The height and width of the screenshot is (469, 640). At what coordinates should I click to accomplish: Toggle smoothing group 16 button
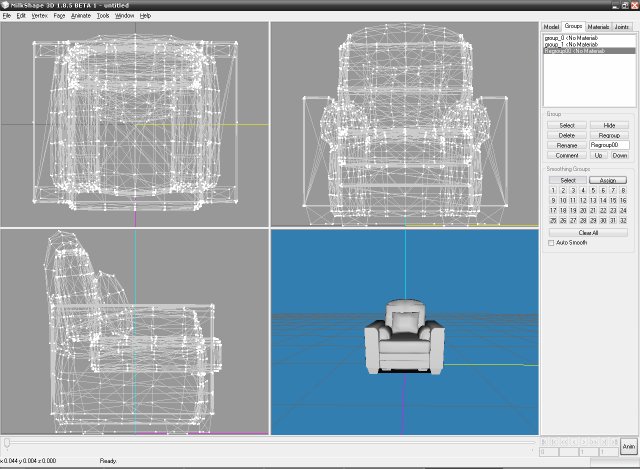pyautogui.click(x=622, y=200)
